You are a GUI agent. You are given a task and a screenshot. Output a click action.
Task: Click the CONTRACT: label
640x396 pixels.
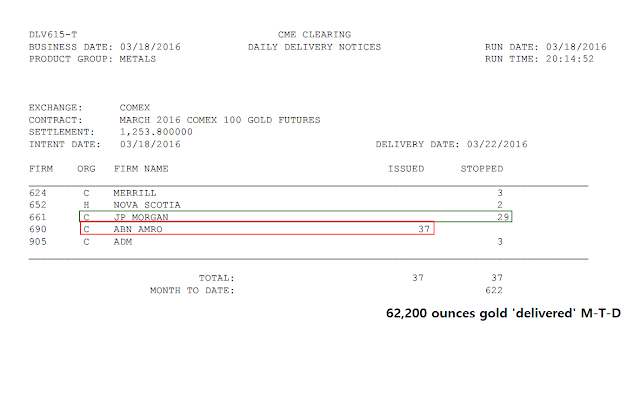click(56, 120)
